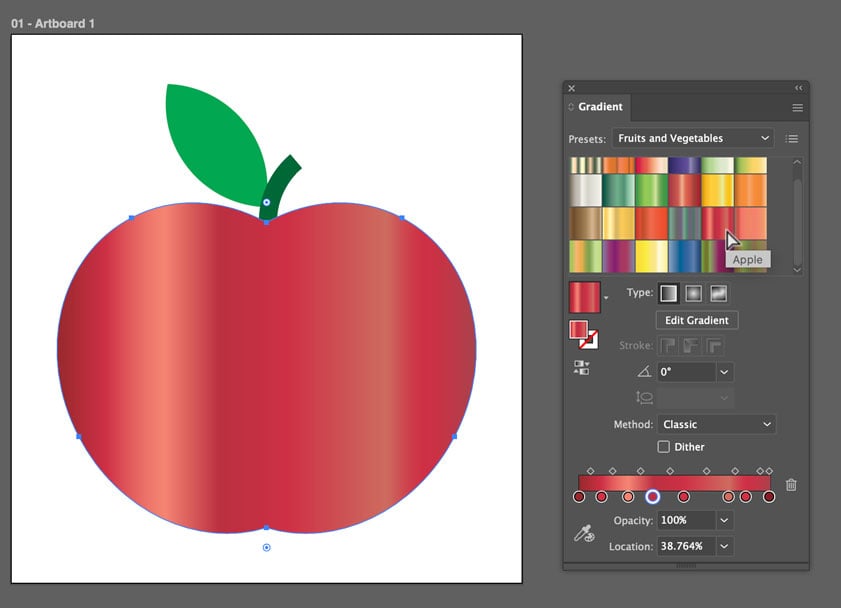Open the angle value dropdown arrow
Viewport: 841px width, 608px height.
[725, 372]
